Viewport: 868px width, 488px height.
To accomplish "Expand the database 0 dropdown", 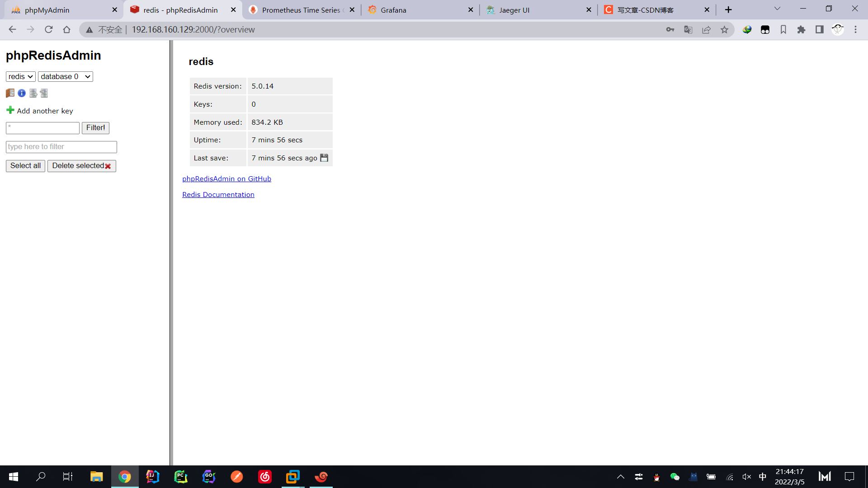I will [x=65, y=77].
